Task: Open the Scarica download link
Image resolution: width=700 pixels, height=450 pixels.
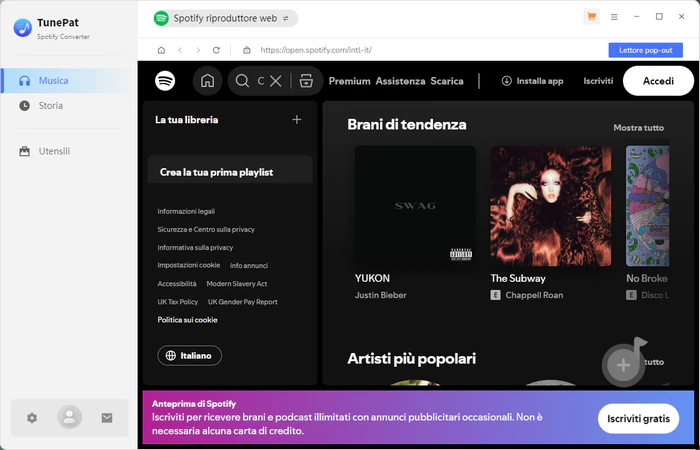Action: pyautogui.click(x=447, y=81)
